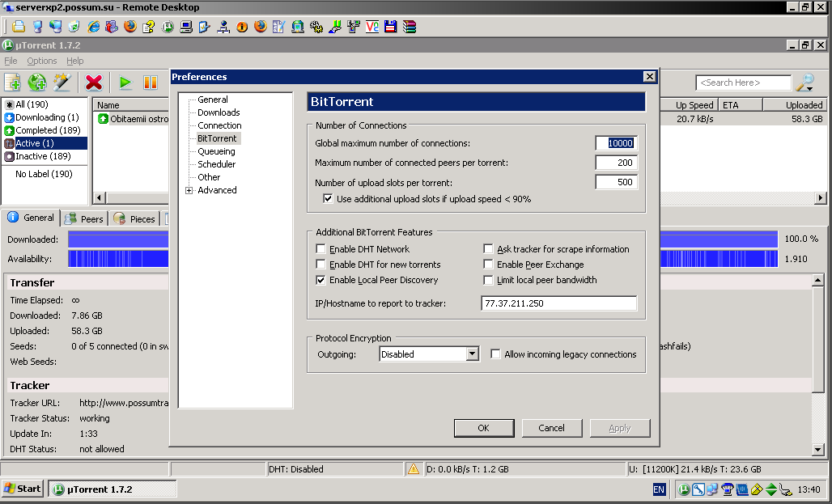Switch to the Pieces tab
Screen dimensions: 832x504
pyautogui.click(x=135, y=218)
